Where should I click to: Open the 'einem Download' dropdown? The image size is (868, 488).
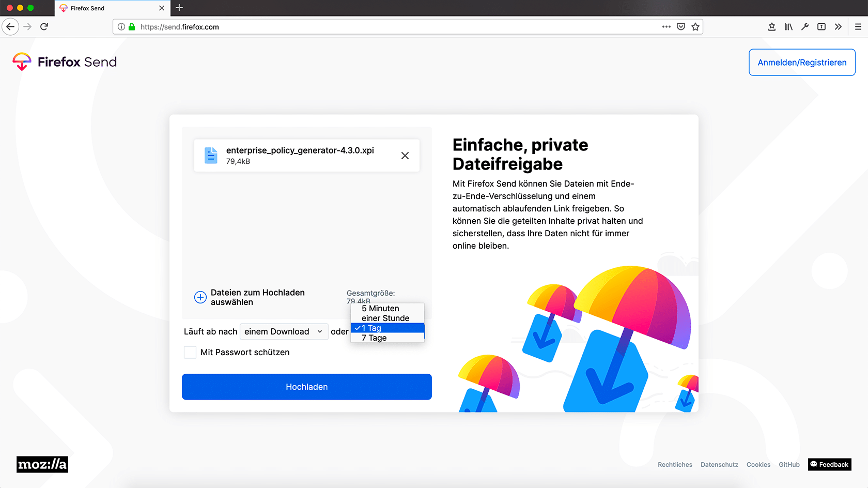(284, 331)
